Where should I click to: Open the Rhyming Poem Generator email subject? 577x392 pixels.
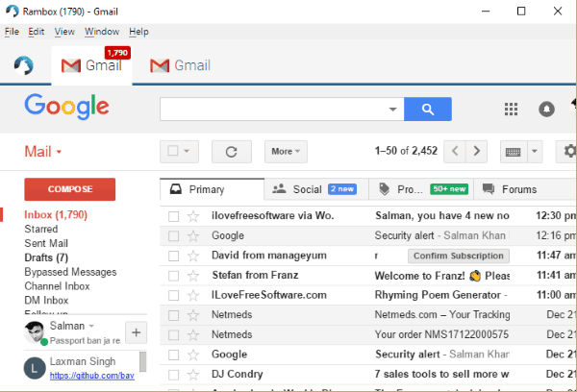438,295
